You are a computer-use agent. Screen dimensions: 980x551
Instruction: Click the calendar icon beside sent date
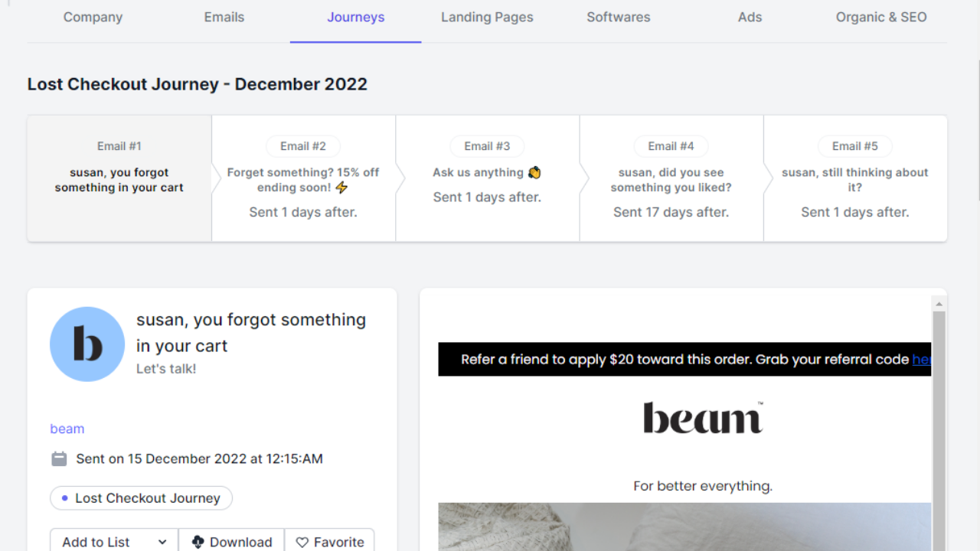click(x=59, y=458)
